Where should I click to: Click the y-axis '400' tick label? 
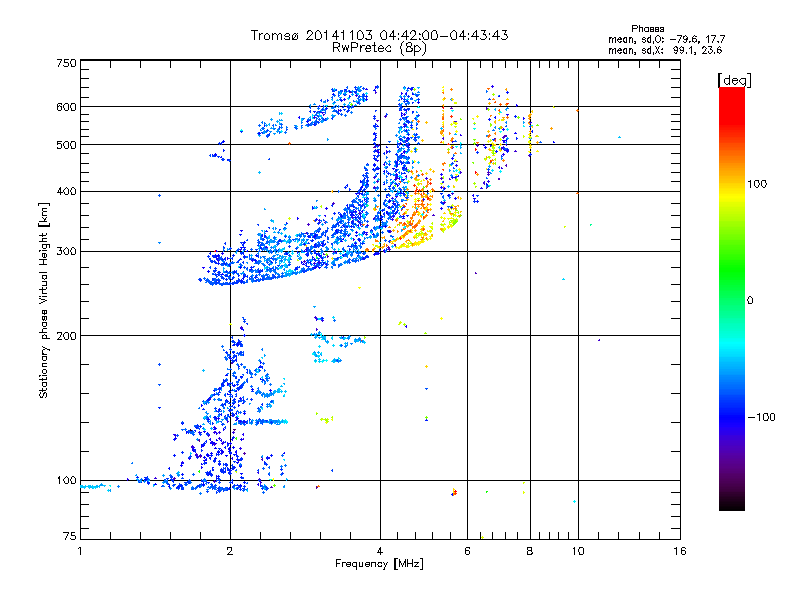coord(66,192)
